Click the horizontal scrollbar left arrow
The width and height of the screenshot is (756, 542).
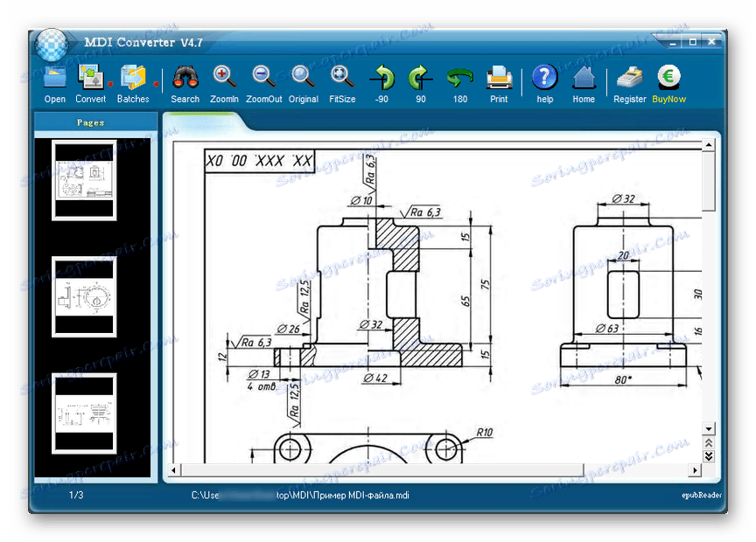click(173, 469)
